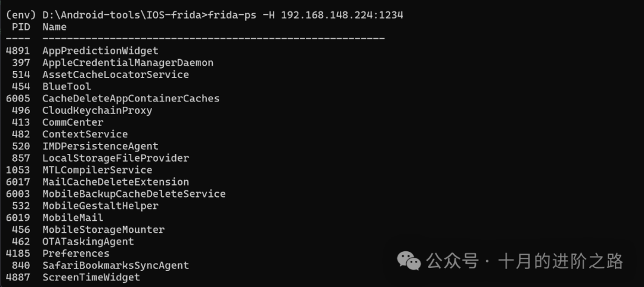Click the IP address 192.168.148.224:1234
Screen dimensions: 644x287
coord(342,15)
